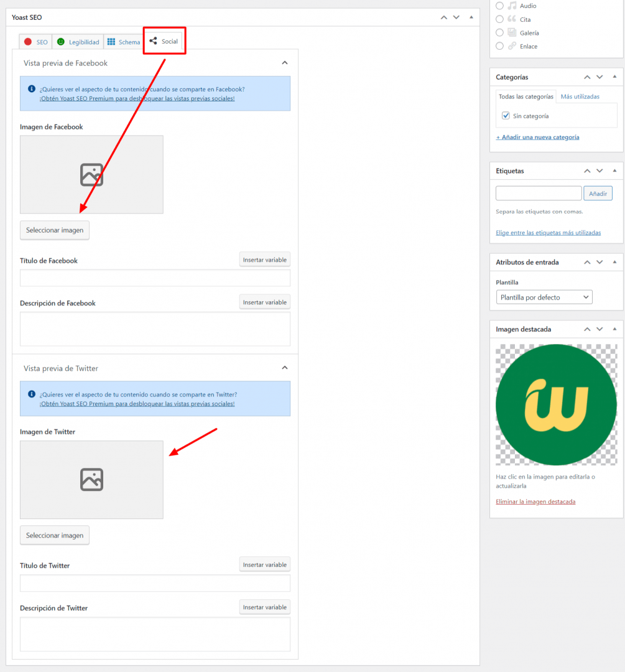
Task: Open the Plantilla por defecto dropdown
Action: [544, 297]
